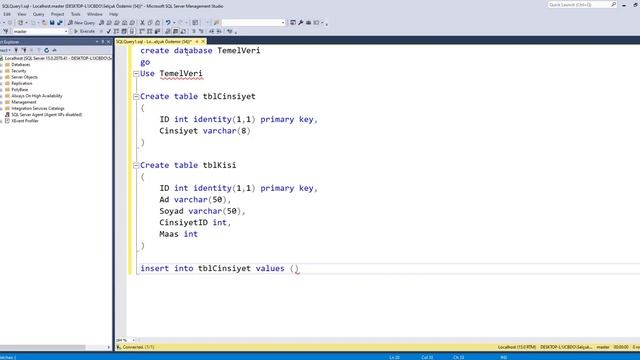Auto-hide the Object Explorer with pin icon
The image size is (640, 360).
102,42
